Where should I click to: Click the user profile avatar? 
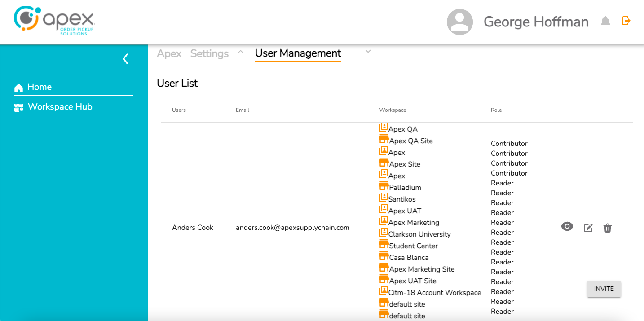(x=459, y=22)
